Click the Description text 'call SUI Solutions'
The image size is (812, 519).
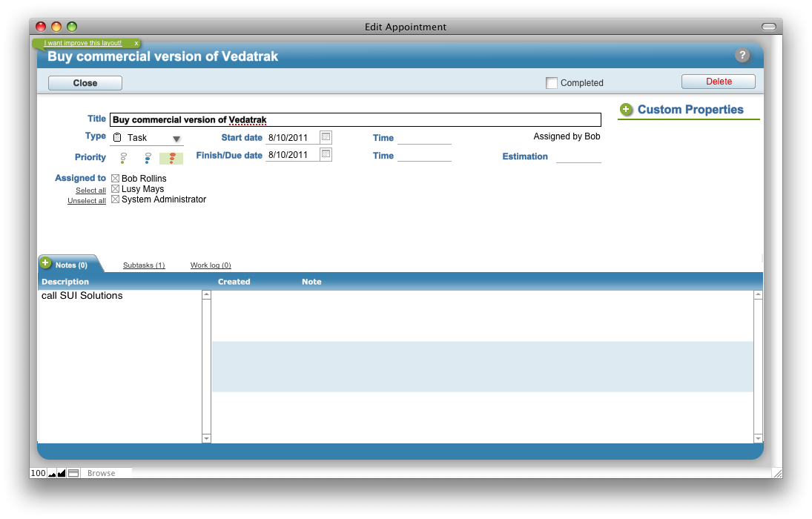tap(82, 296)
